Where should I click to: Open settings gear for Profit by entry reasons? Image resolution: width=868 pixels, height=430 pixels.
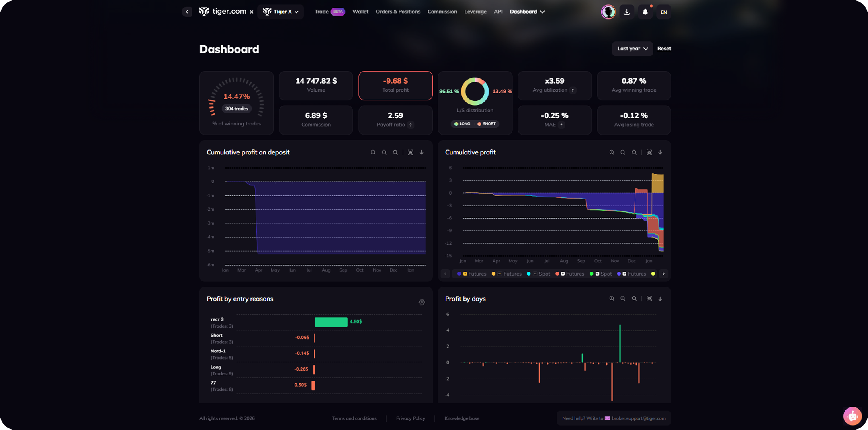coord(422,303)
